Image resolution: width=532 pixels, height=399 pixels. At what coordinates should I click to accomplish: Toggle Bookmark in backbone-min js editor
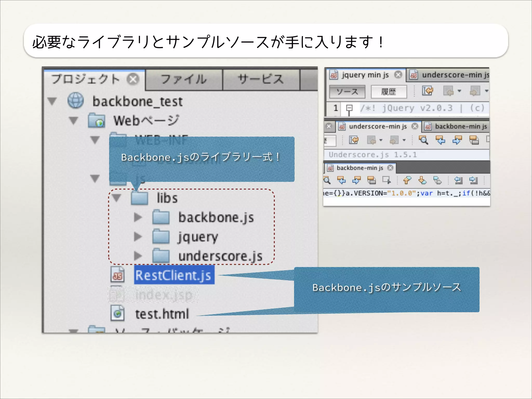point(438,180)
